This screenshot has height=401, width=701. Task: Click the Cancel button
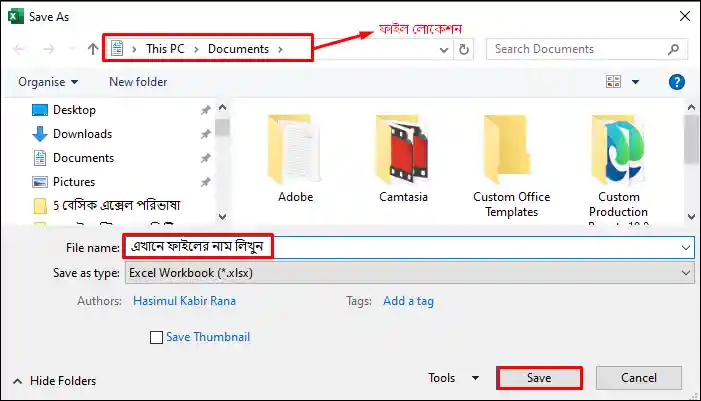pos(638,378)
